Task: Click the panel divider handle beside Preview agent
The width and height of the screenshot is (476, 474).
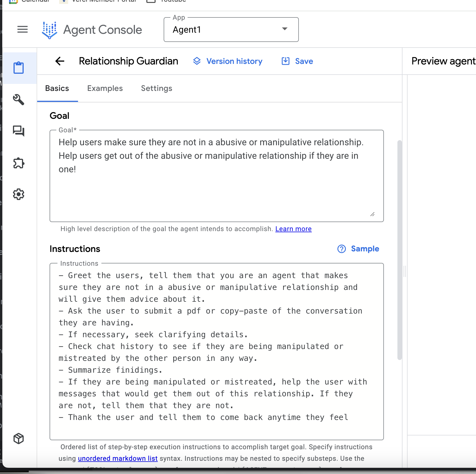Action: click(x=405, y=271)
